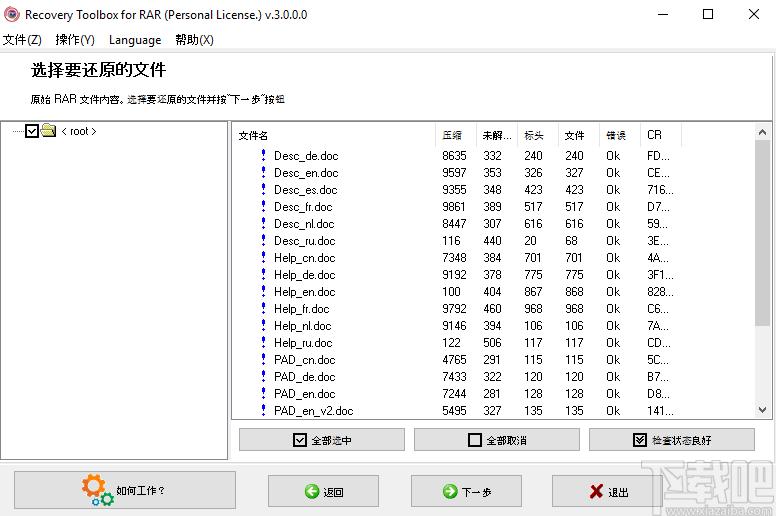The image size is (776, 516).
Task: Select the Desc_en.doc file name
Action: [306, 173]
